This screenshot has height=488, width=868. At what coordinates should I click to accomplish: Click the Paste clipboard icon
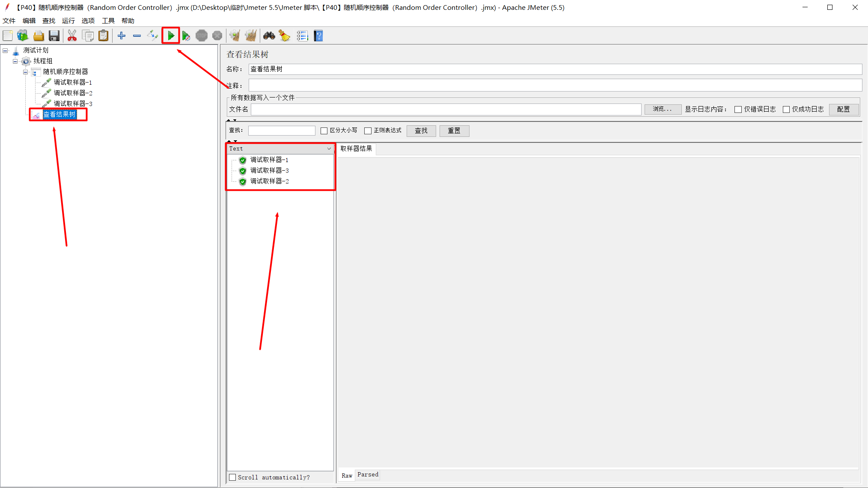[103, 36]
